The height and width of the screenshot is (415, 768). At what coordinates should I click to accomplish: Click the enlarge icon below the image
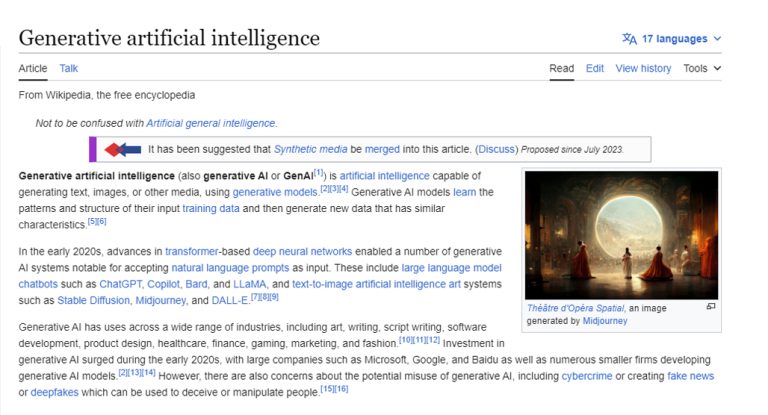(711, 307)
